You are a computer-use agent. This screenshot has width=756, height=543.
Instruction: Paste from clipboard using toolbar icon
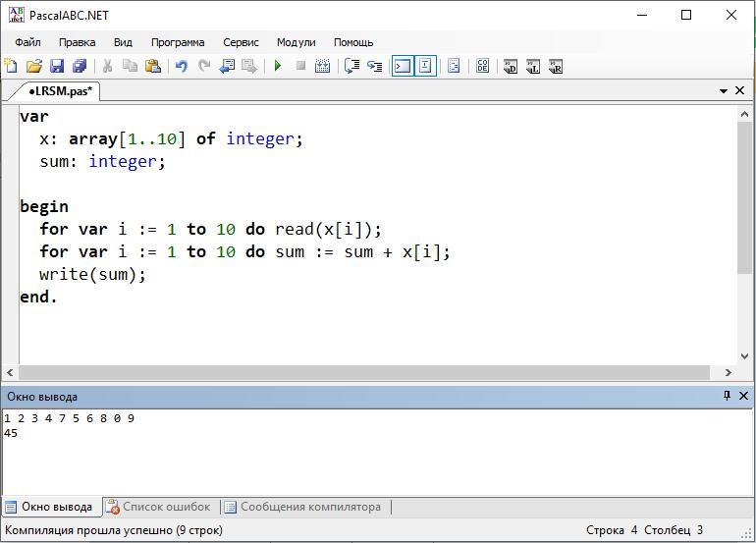coord(153,67)
